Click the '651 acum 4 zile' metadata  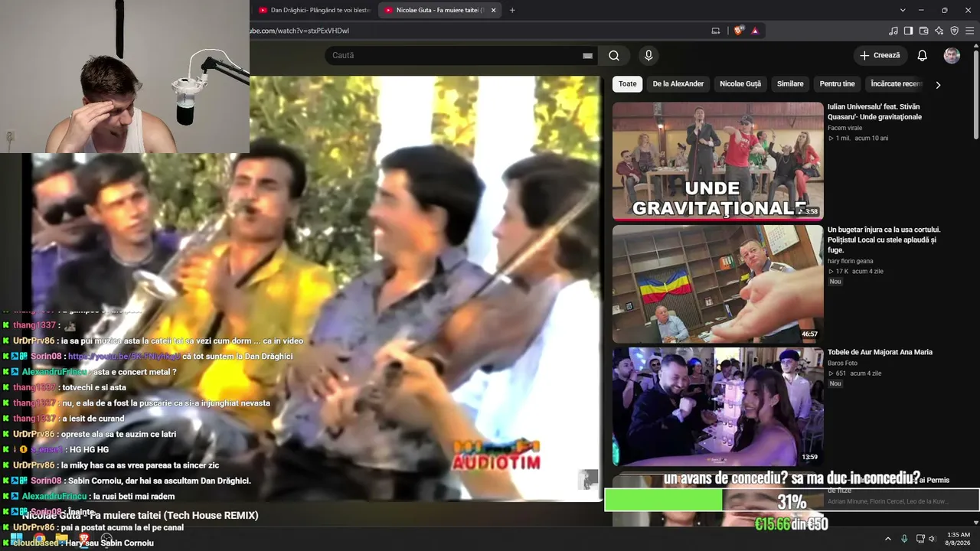[854, 373]
